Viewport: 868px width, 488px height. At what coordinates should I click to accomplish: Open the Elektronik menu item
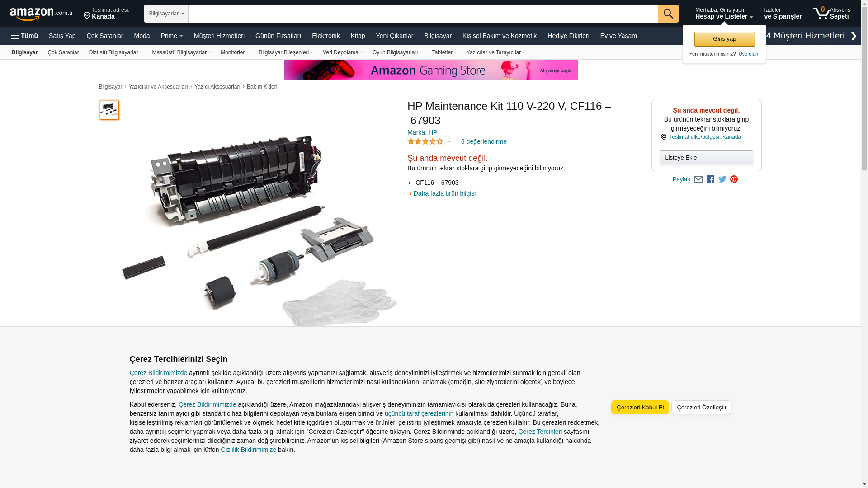tap(326, 36)
